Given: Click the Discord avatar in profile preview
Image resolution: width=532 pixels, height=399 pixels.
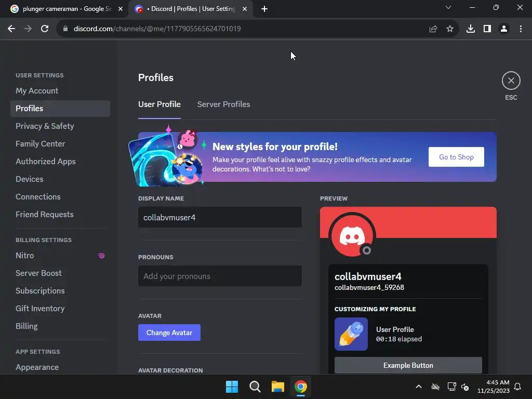Looking at the screenshot, I should [352, 235].
